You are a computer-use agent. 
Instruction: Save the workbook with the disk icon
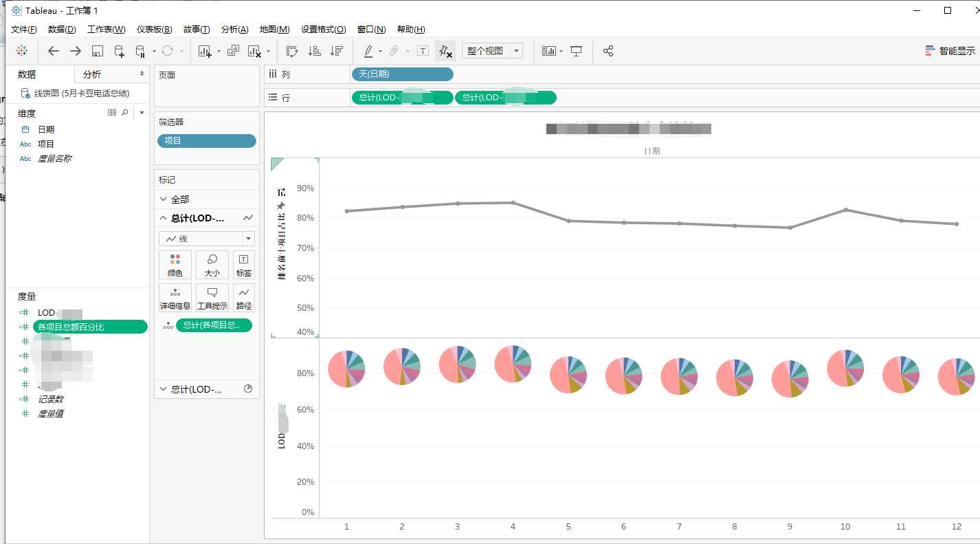pyautogui.click(x=97, y=51)
